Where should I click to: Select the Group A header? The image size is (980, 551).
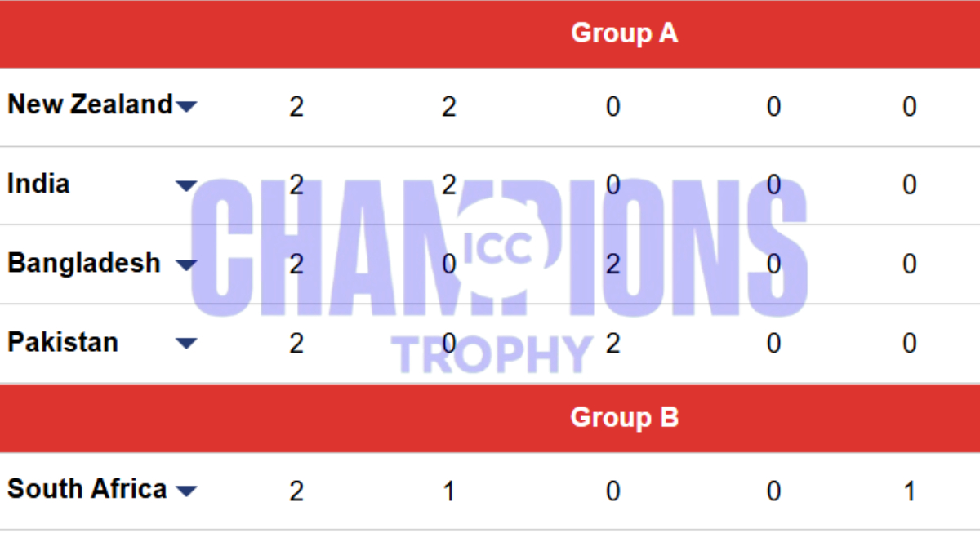pos(625,33)
